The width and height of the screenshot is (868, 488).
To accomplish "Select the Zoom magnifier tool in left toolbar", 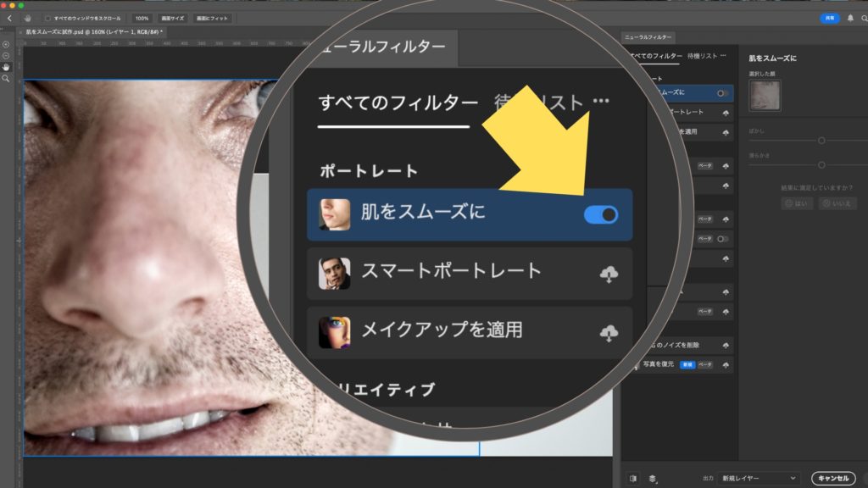I will click(x=6, y=78).
